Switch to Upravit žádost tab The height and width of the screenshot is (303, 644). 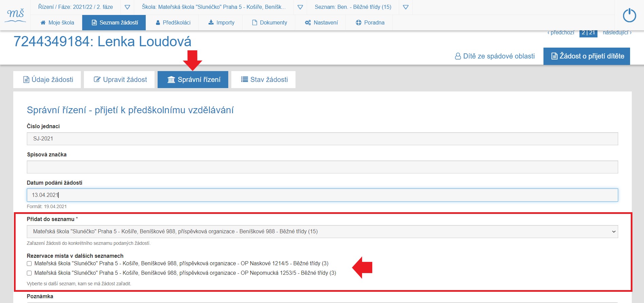point(119,80)
